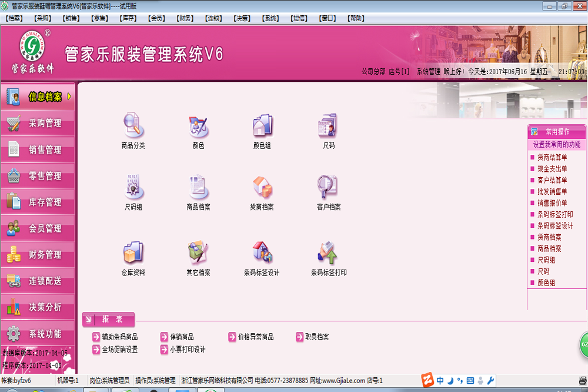Viewport: 588px width, 392px height.
Task: Select 零售管理 in the sidebar
Action: click(x=38, y=176)
